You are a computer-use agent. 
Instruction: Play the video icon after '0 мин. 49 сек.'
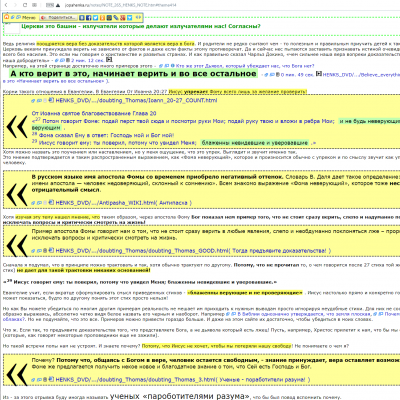319,74
